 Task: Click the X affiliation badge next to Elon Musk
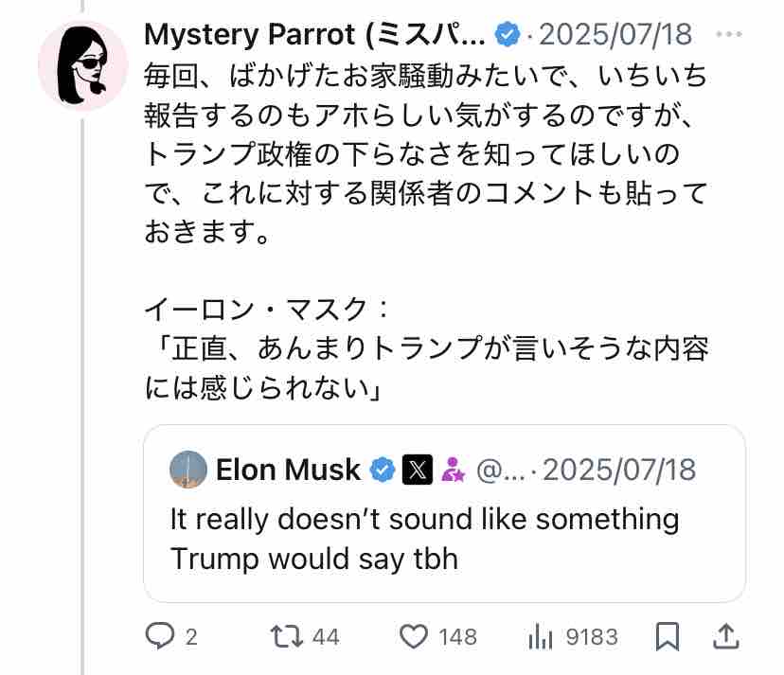[418, 470]
